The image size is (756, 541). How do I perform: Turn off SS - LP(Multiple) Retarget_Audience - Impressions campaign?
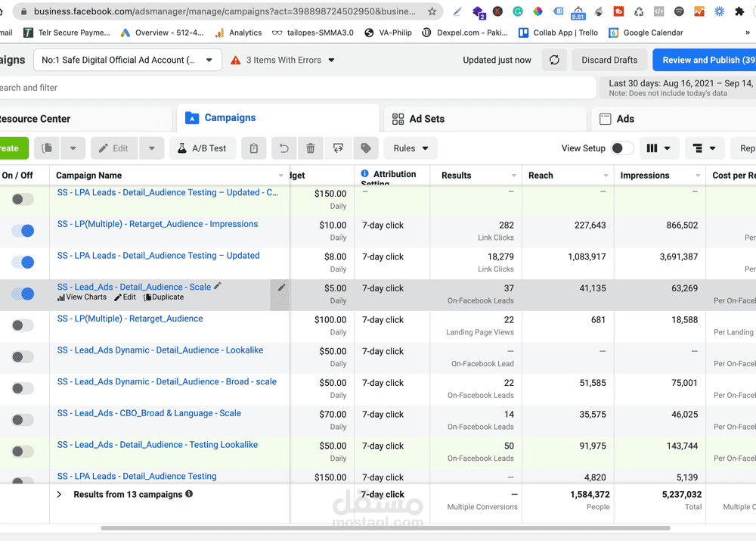coord(23,231)
